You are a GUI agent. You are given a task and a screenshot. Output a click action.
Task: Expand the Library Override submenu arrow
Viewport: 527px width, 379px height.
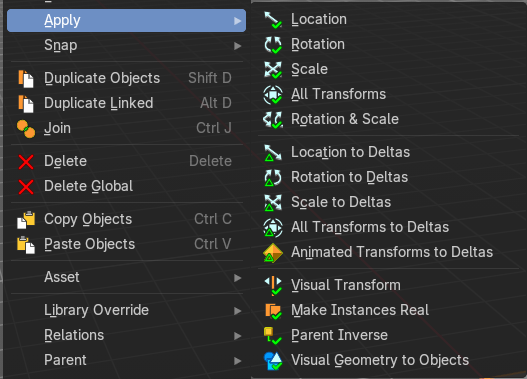[x=238, y=311]
